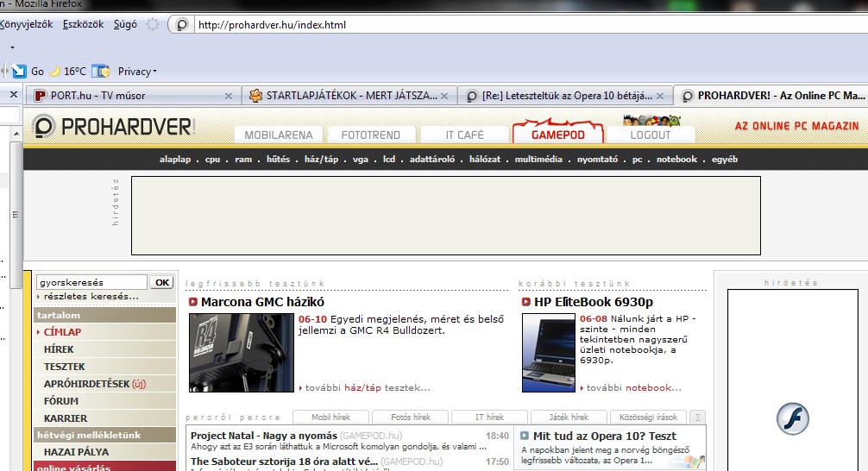The width and height of the screenshot is (868, 471).
Task: Close the Opera 10 béta tab
Action: tap(660, 96)
